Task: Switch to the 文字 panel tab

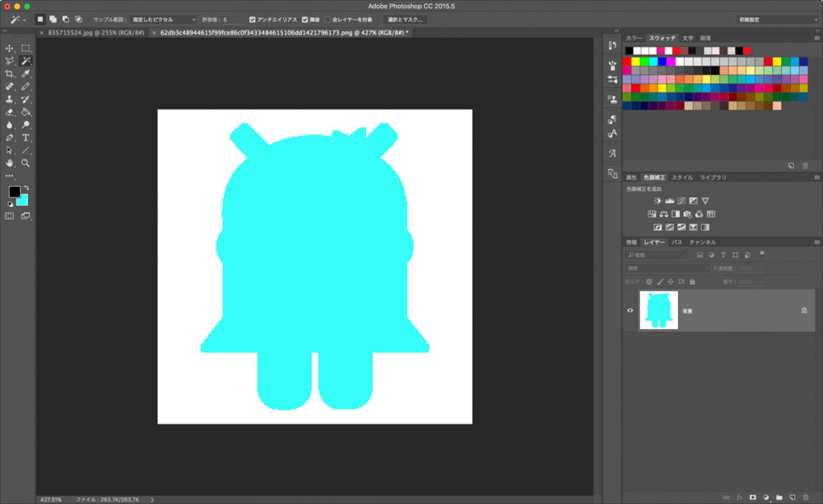Action: (687, 39)
